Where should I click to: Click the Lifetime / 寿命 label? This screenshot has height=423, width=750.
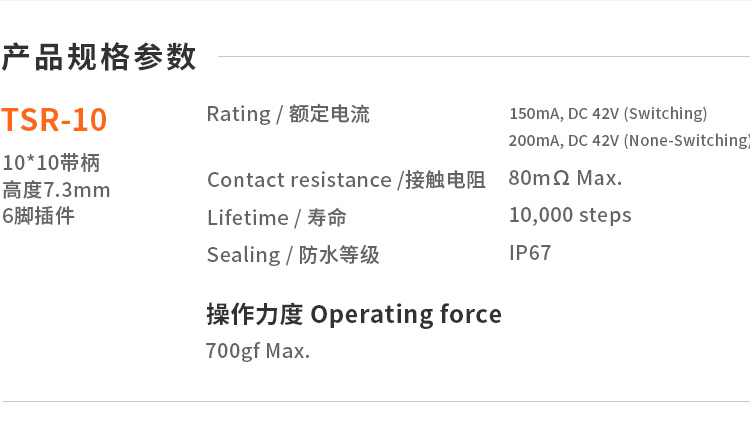tap(277, 218)
